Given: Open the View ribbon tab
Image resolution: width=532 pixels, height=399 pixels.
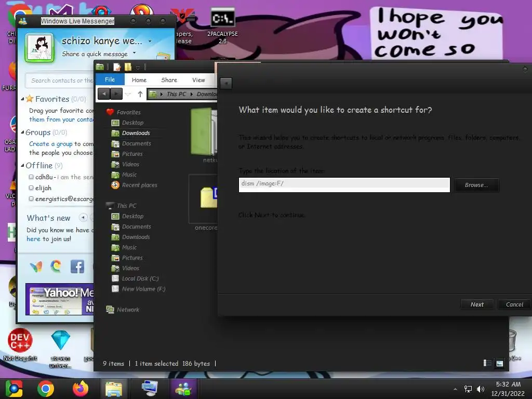Looking at the screenshot, I should 198,80.
